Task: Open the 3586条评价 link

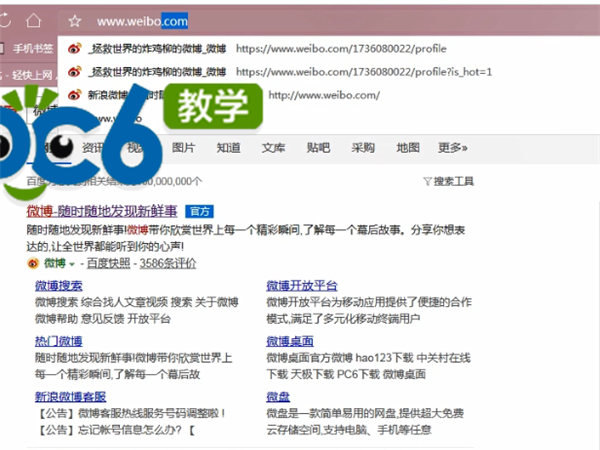Action: pos(168,263)
